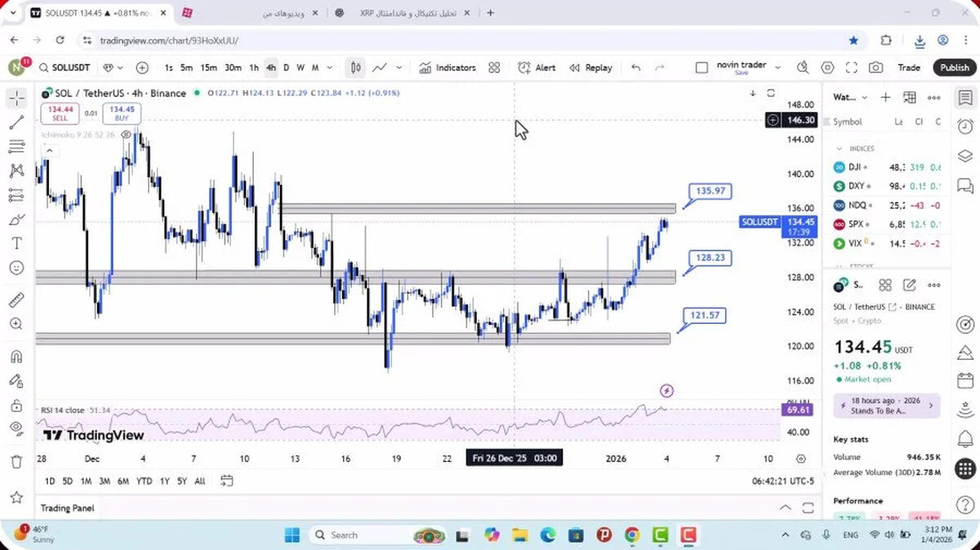Toggle hide all drawings eye icon
The width and height of the screenshot is (980, 550).
(x=16, y=428)
